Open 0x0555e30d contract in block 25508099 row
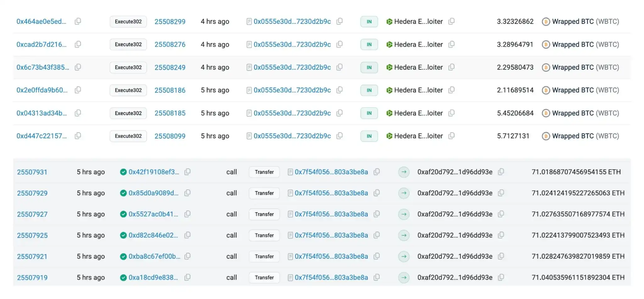The width and height of the screenshot is (644, 299). tap(292, 136)
